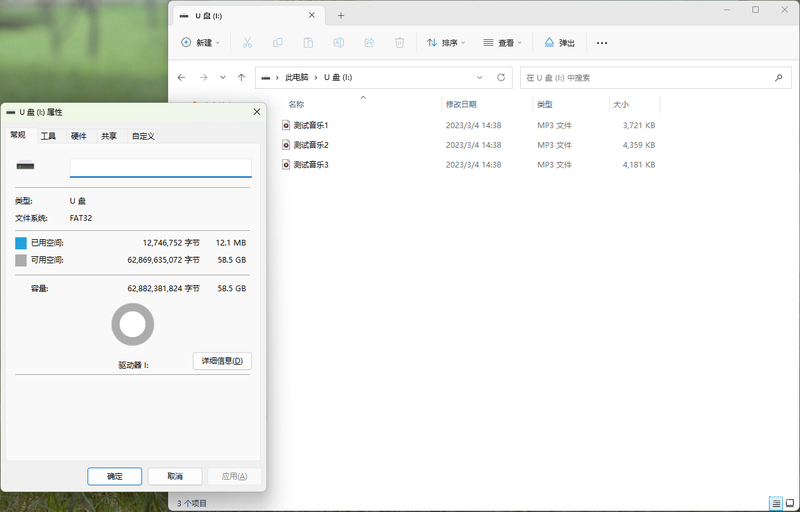Expand recent locations chevron next to forward arrow

click(x=222, y=78)
